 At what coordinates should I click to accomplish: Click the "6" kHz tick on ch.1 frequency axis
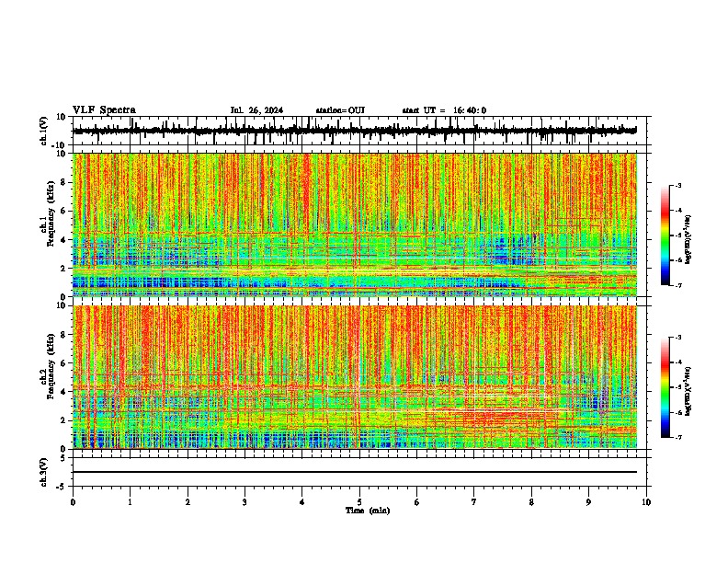[63, 212]
